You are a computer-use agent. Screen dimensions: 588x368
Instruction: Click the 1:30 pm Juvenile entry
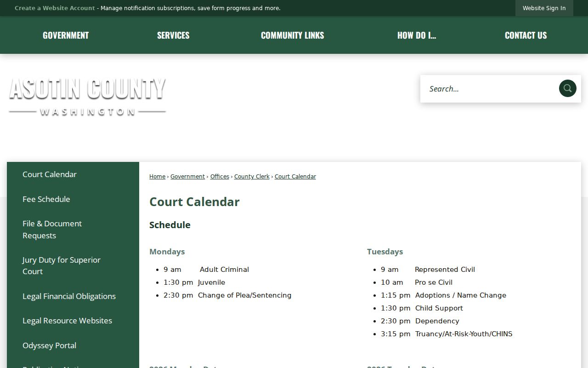194,282
